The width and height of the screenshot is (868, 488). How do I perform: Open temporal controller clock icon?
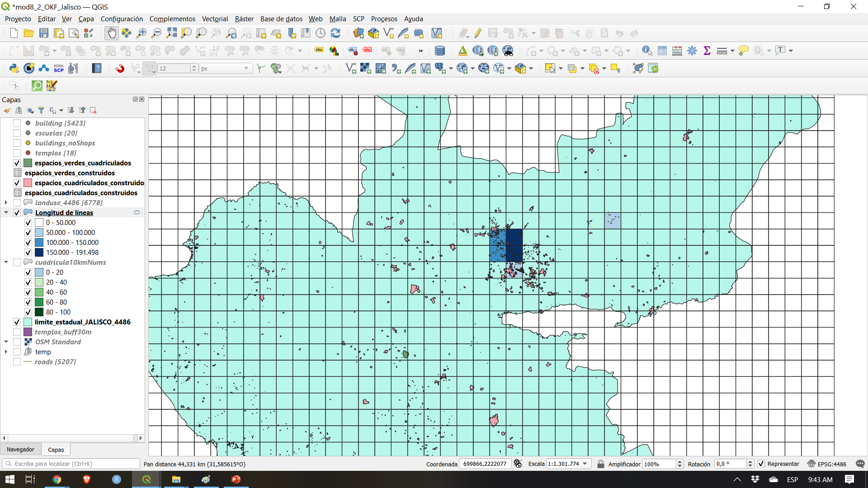click(321, 33)
